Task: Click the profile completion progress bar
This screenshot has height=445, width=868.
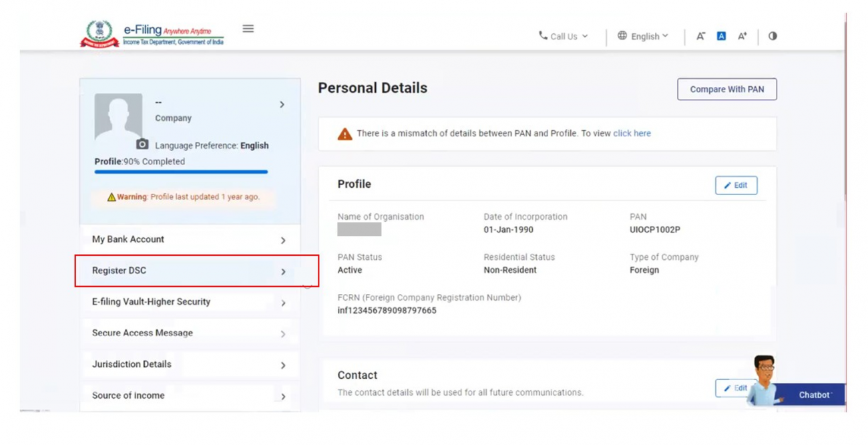Action: [x=181, y=172]
